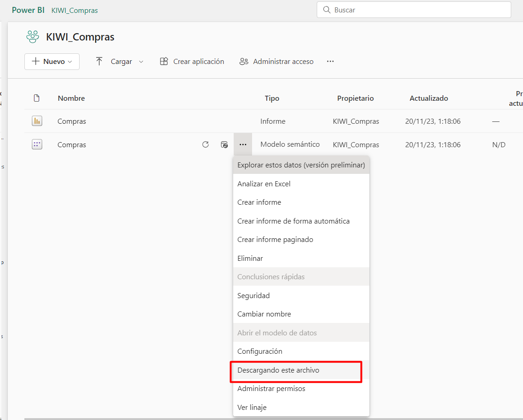Sort by the Actualizado column header
Screen dimensions: 523x420
(x=429, y=98)
